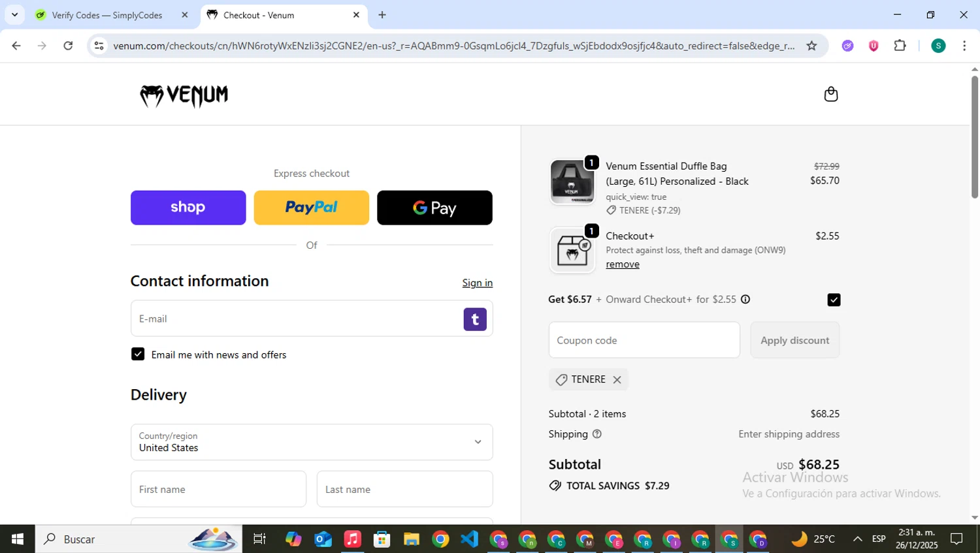Click remove link under Checkout+
This screenshot has height=553, width=980.
[623, 264]
